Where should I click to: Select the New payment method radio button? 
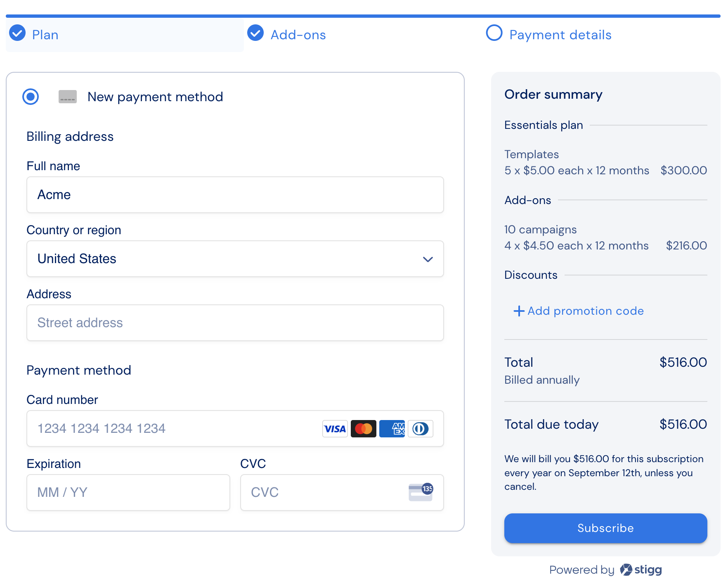pyautogui.click(x=31, y=97)
